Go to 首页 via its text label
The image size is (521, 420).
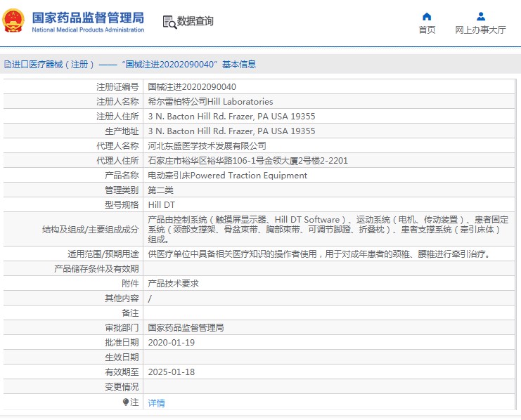point(427,29)
